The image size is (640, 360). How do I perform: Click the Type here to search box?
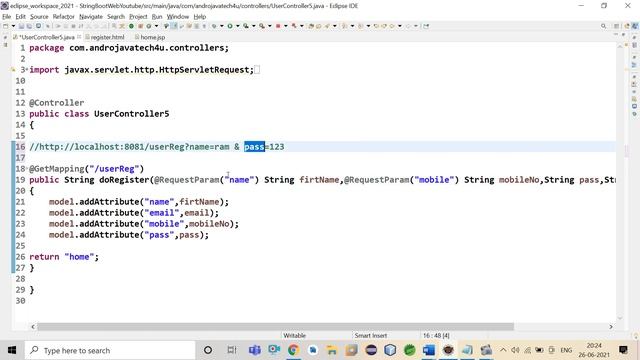110,350
